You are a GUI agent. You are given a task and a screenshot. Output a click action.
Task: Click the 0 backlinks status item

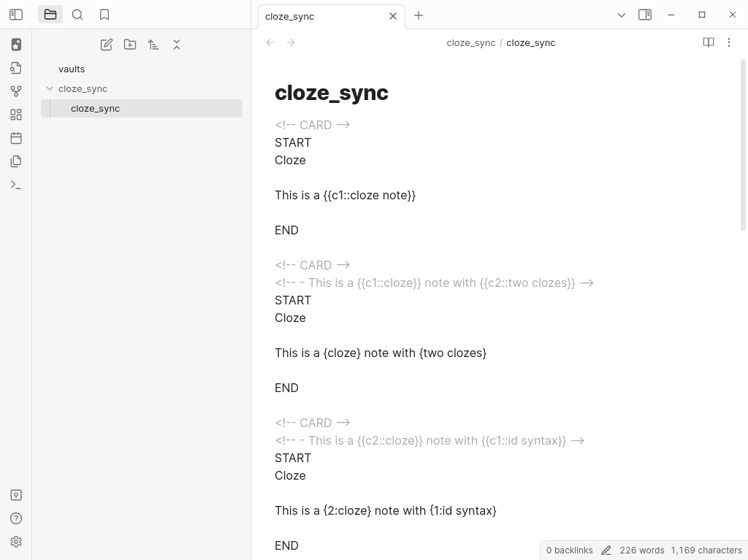click(569, 551)
